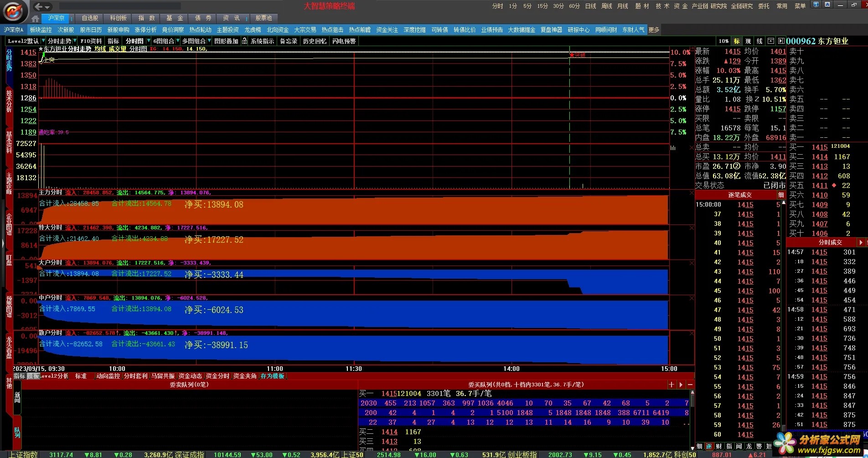The image size is (868, 458).
Task: Click the lock icon next to 图形叠加
Action: point(244,41)
